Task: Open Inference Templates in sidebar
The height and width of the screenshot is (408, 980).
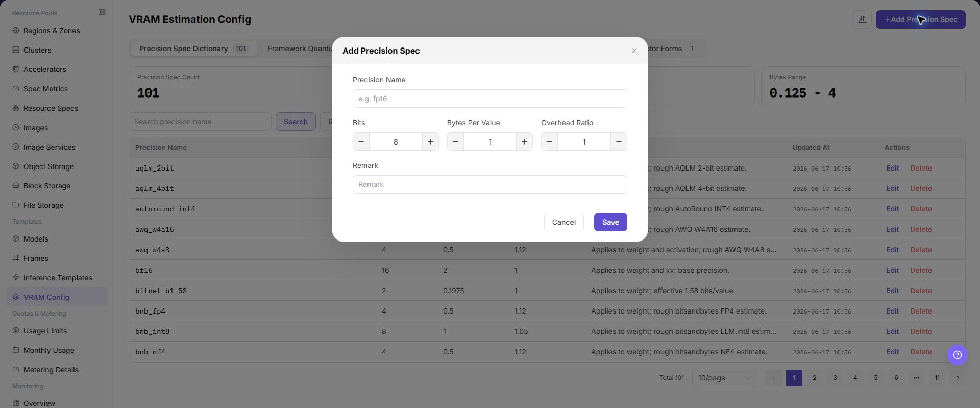Action: [58, 278]
